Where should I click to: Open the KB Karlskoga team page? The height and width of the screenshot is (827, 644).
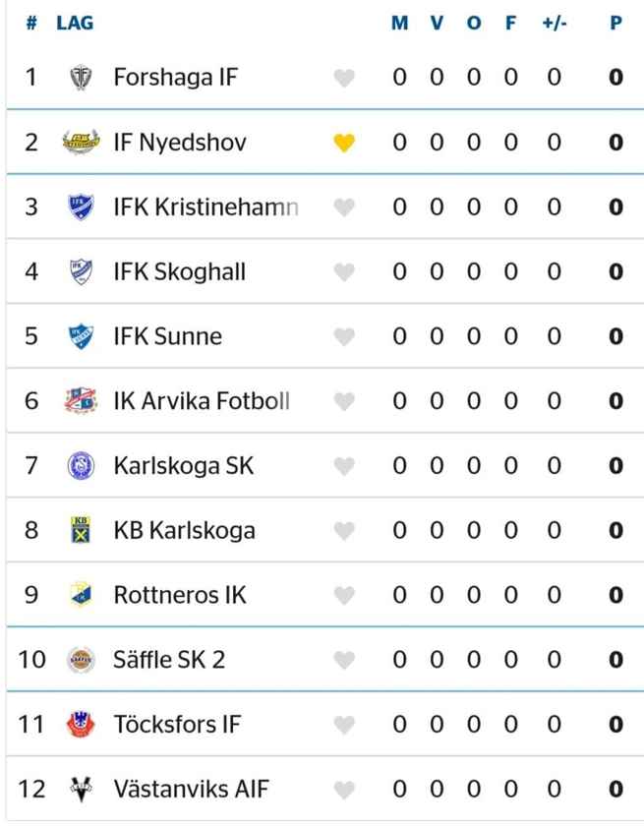184,531
